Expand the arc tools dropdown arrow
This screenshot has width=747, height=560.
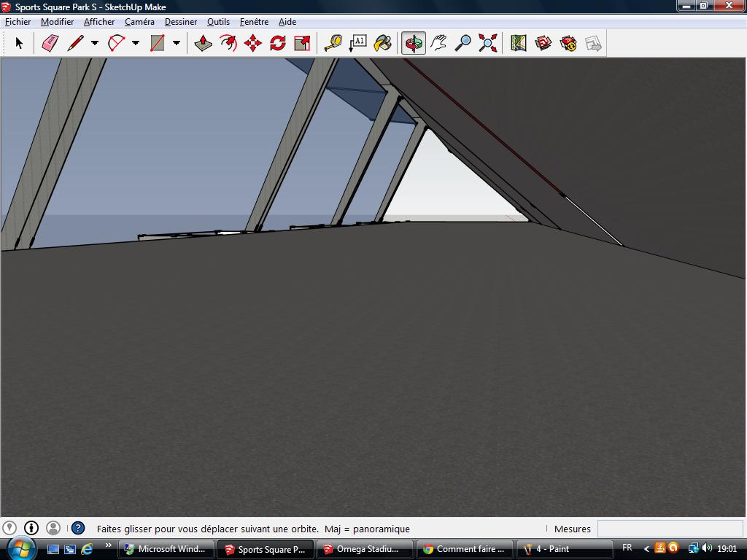pyautogui.click(x=136, y=44)
